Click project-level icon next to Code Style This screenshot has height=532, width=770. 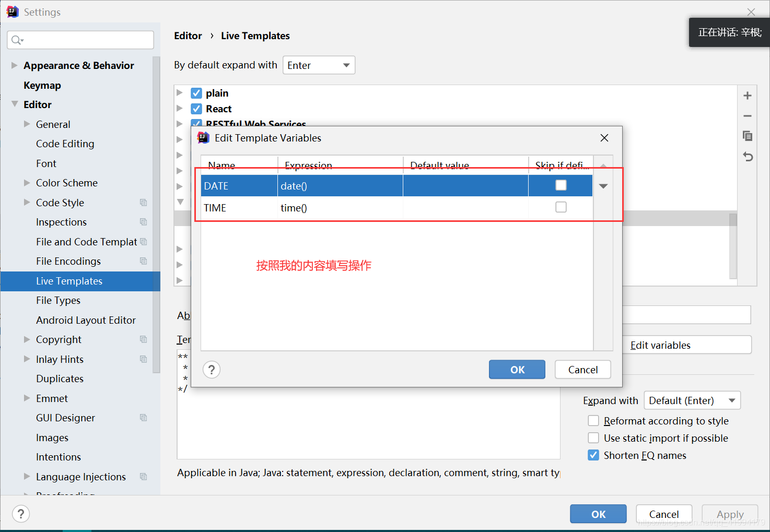pos(143,203)
